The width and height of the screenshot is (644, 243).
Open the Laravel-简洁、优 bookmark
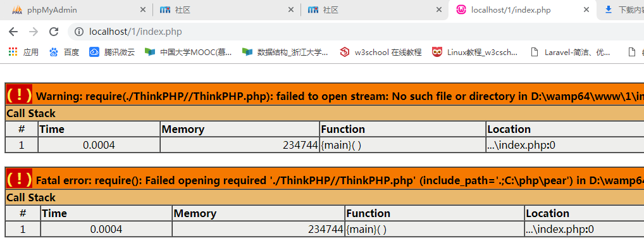coord(570,52)
